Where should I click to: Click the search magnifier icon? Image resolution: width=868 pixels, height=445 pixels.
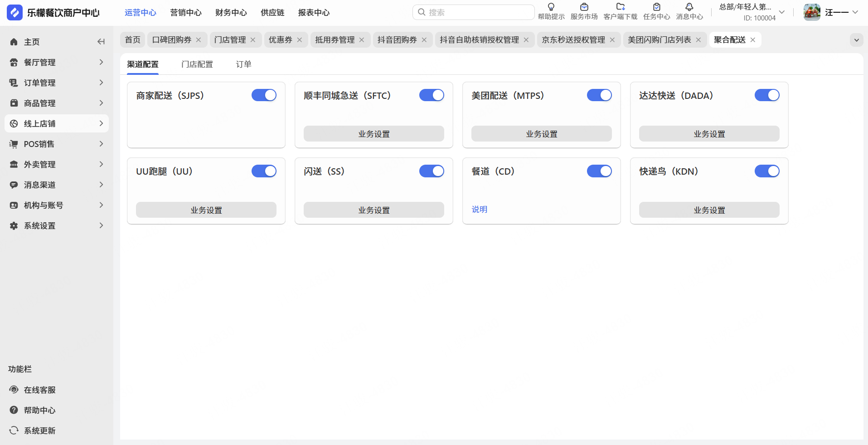(x=422, y=12)
